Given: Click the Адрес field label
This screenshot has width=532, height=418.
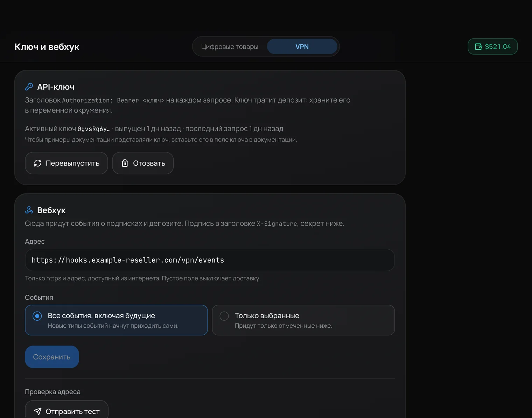Looking at the screenshot, I should click(35, 242).
